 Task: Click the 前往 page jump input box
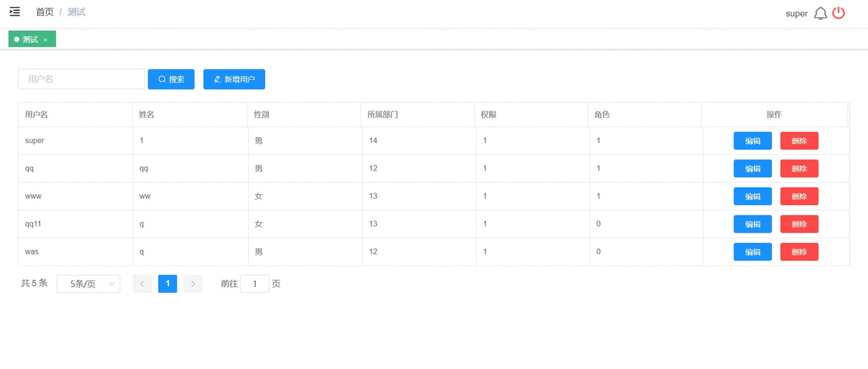[255, 283]
